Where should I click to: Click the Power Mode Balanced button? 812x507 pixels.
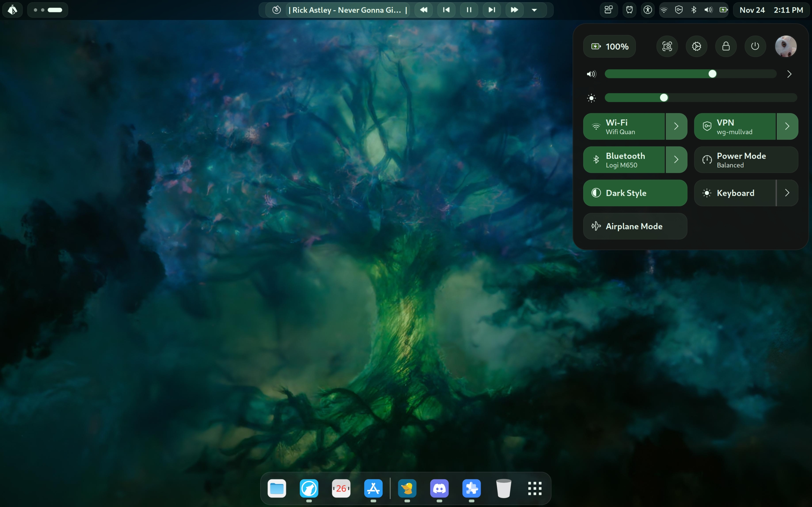tap(746, 159)
